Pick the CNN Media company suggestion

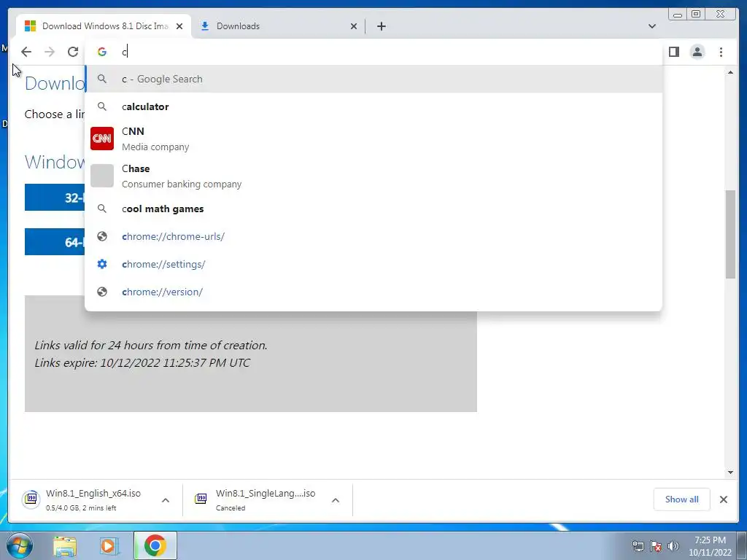pos(373,139)
